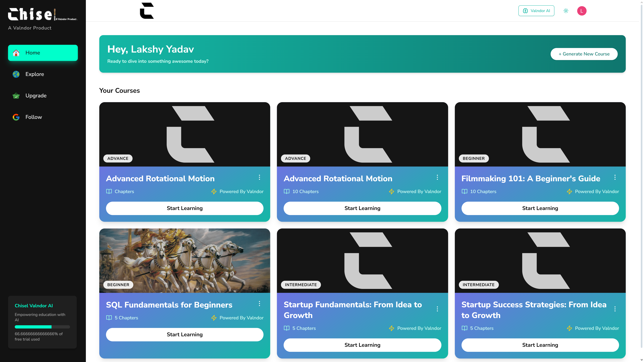Click the Hey, Lakshy Yadav greeting
Screen dimensions: 644x362
pos(151,49)
